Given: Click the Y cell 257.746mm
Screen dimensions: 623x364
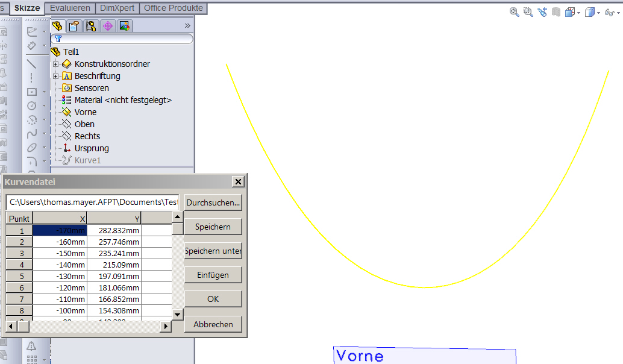Looking at the screenshot, I should [114, 242].
